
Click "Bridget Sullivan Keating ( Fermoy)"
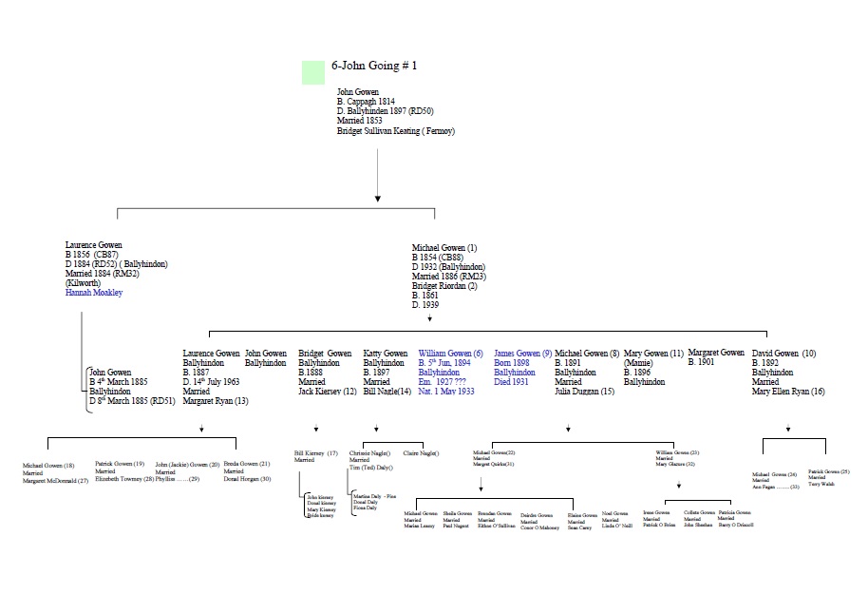(396, 131)
